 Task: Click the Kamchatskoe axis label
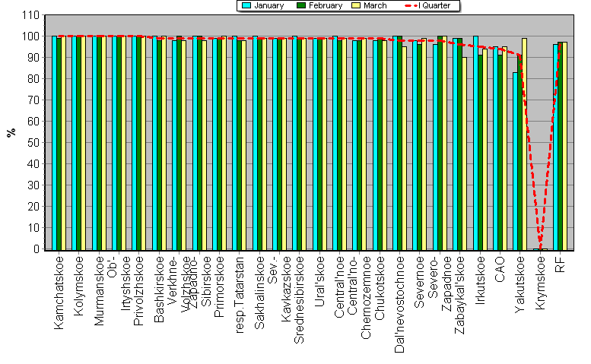(59, 293)
